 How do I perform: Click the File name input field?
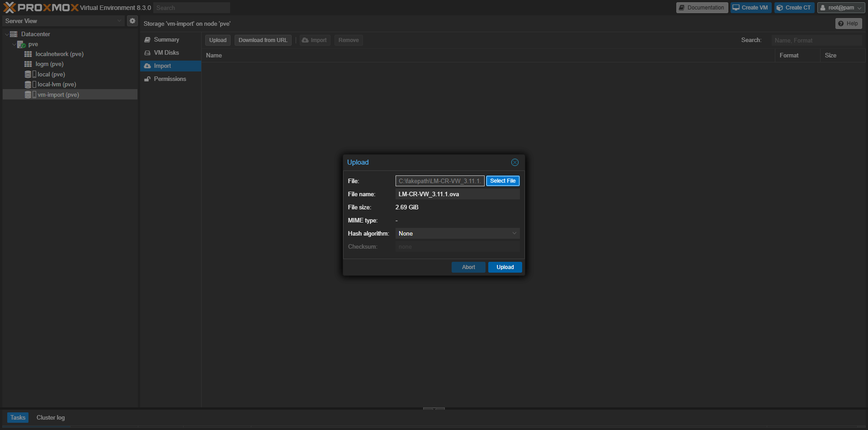[457, 194]
